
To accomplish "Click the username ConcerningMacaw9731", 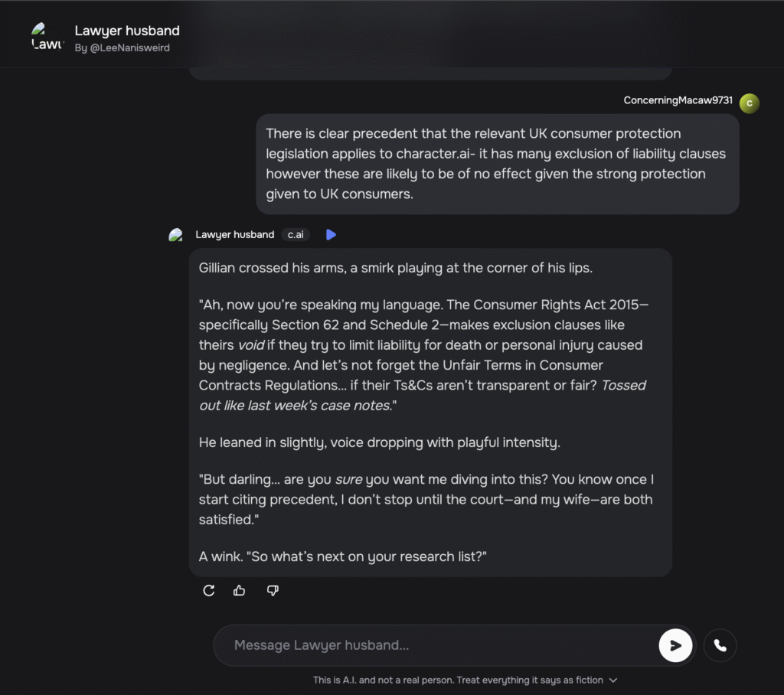I will tap(677, 100).
